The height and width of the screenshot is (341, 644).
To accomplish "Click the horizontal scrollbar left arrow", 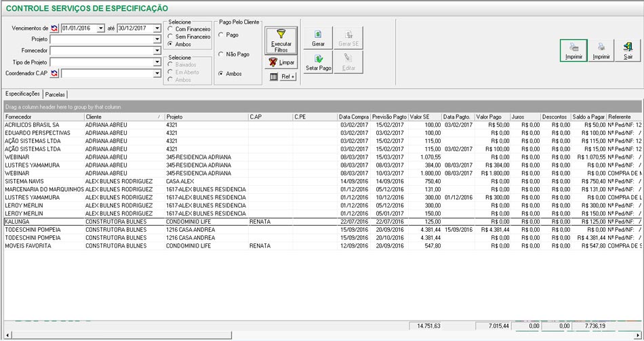I will point(7,336).
